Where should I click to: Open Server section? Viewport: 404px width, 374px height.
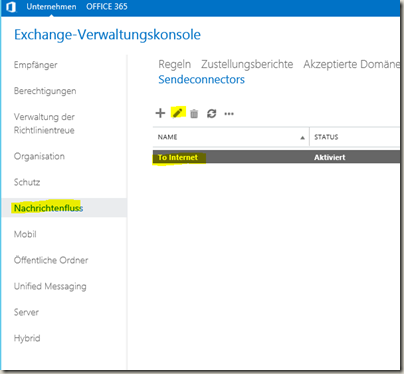(26, 312)
